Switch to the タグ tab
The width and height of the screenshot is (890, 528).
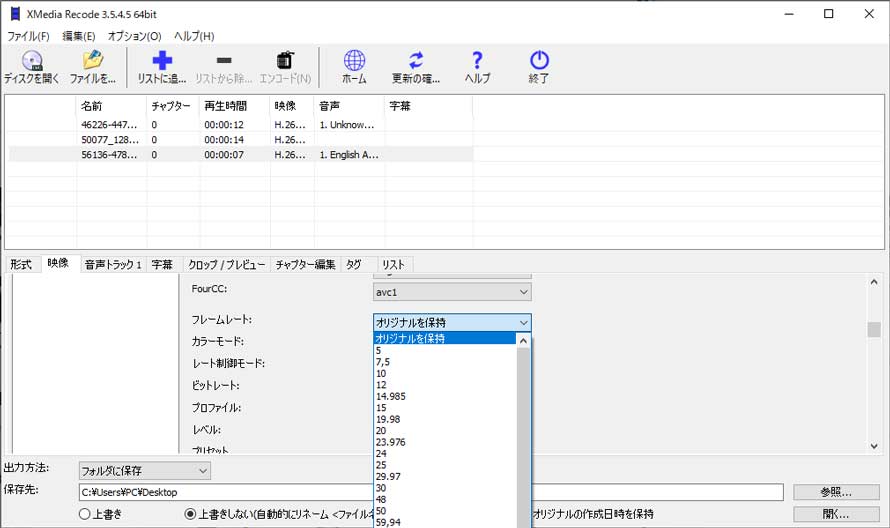pos(354,264)
